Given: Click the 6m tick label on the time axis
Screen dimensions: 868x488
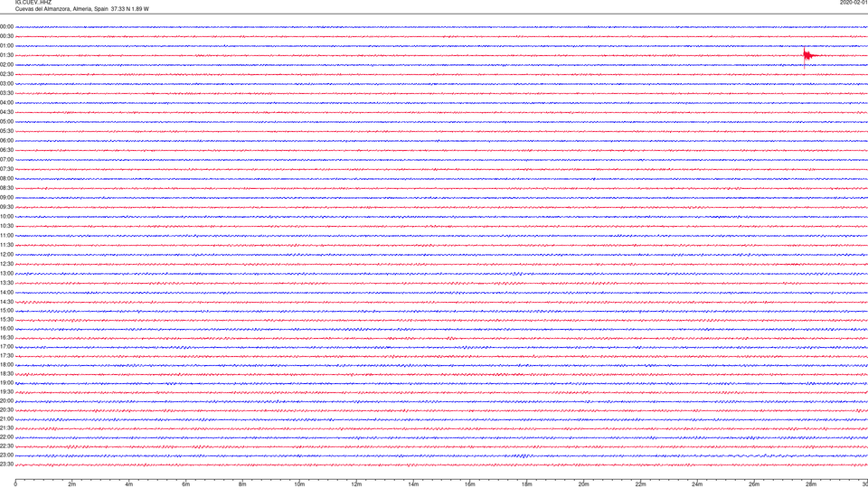Looking at the screenshot, I should (186, 484).
